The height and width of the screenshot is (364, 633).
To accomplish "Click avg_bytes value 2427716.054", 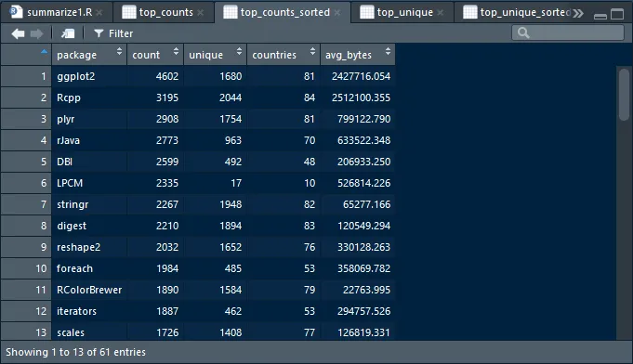I will click(361, 76).
